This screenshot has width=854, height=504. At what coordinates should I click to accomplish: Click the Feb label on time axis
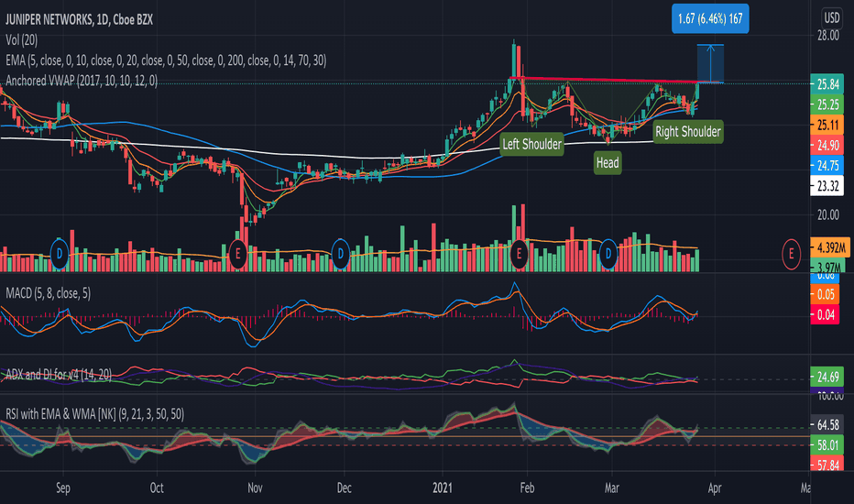pyautogui.click(x=527, y=488)
